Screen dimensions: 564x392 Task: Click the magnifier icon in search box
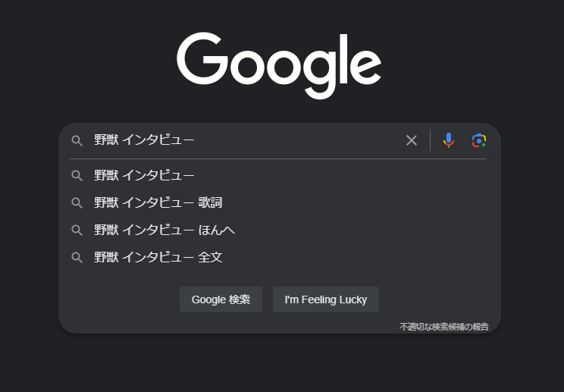pyautogui.click(x=77, y=140)
